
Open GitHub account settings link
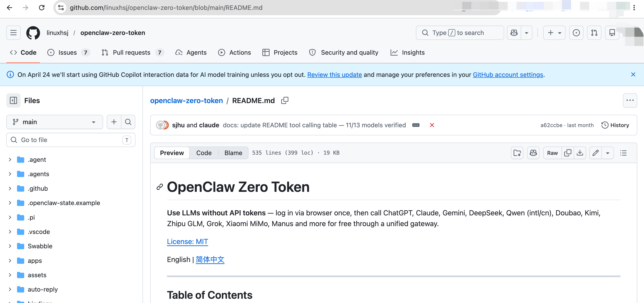click(508, 74)
